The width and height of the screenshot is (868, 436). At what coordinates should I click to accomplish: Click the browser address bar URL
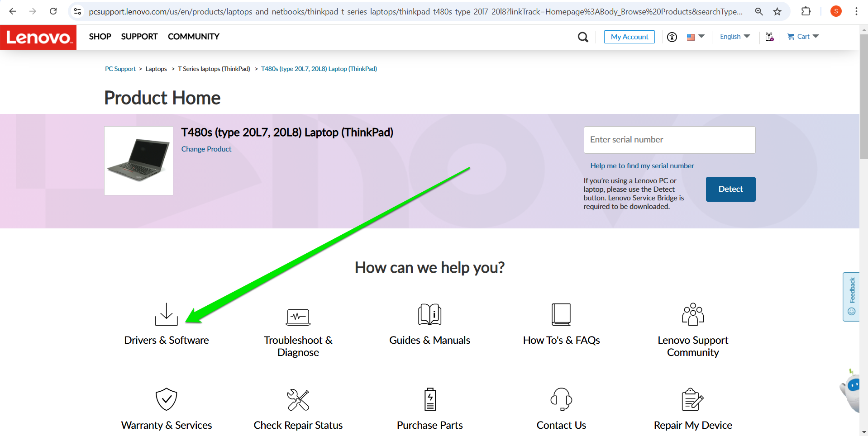(415, 11)
